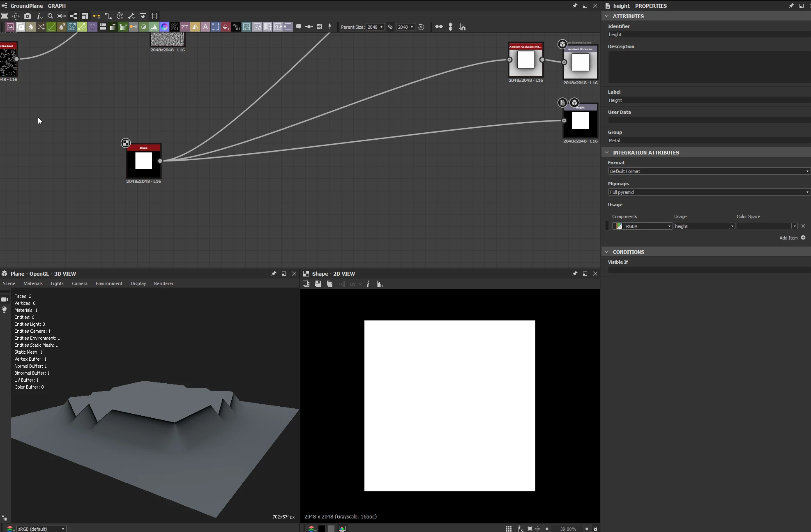Image resolution: width=811 pixels, height=532 pixels.
Task: Add an HSL color wheel node
Action: (x=164, y=27)
